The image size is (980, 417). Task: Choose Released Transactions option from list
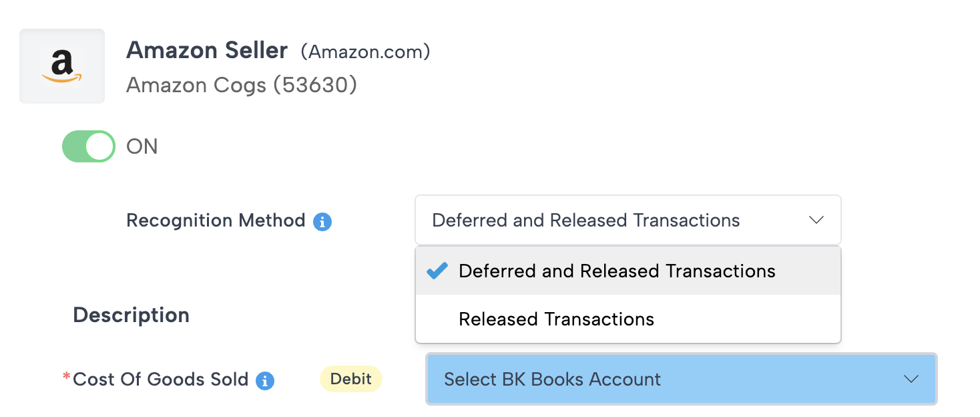click(x=556, y=319)
